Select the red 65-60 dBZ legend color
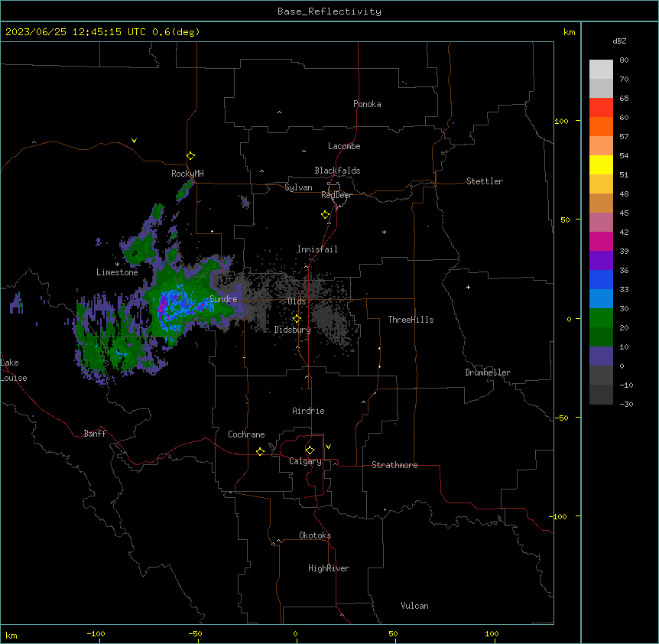Image resolution: width=659 pixels, height=644 pixels. (601, 108)
